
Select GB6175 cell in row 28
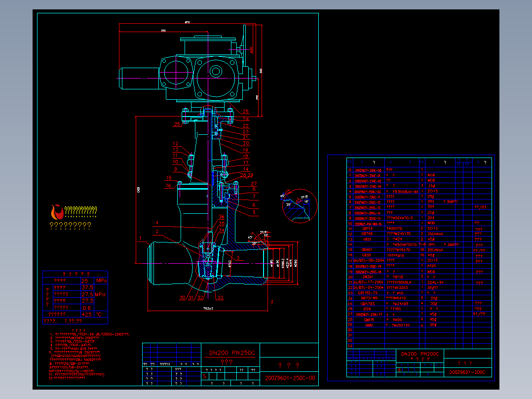pyautogui.click(x=369, y=319)
